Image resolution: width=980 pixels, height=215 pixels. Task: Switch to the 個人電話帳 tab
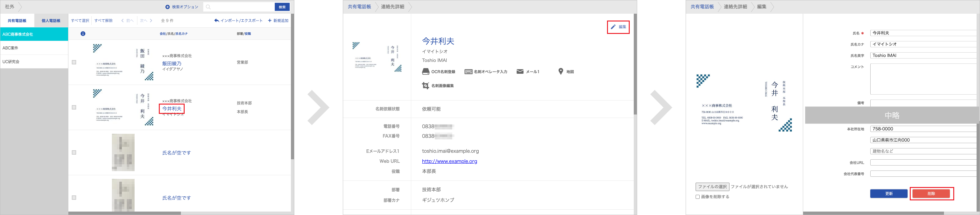point(51,21)
